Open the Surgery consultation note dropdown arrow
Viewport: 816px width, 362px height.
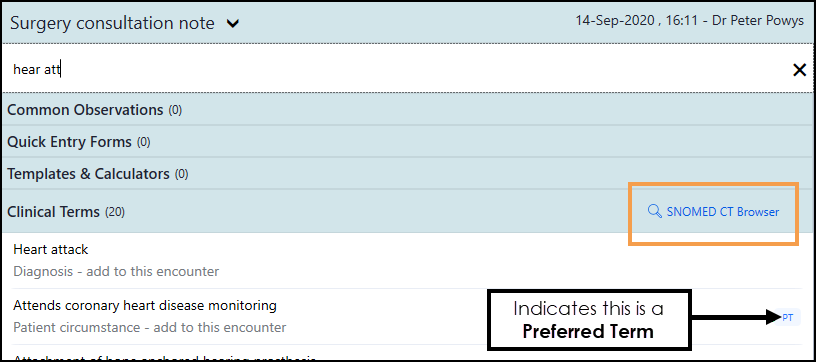[x=234, y=24]
